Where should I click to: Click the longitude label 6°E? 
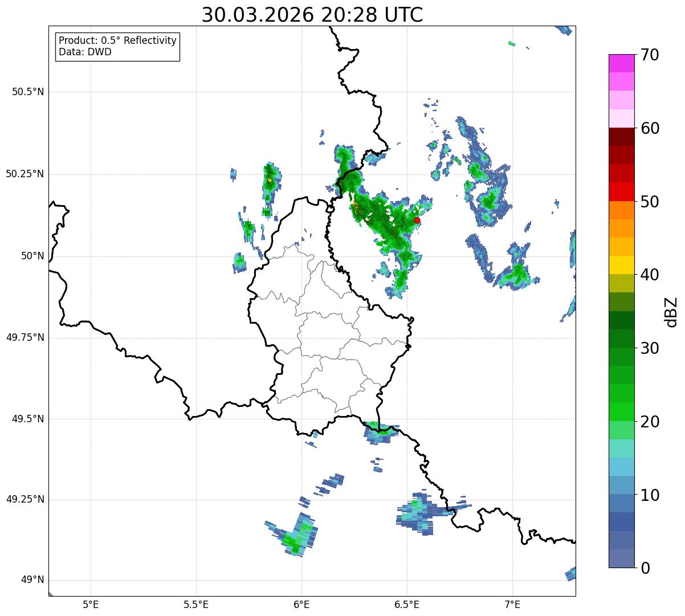coord(301,604)
